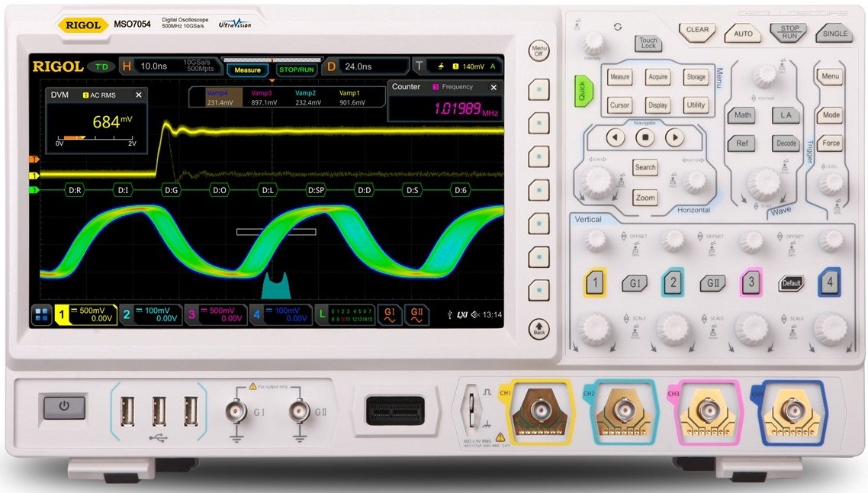Push the Zoom key
868x493 pixels.
coord(645,198)
